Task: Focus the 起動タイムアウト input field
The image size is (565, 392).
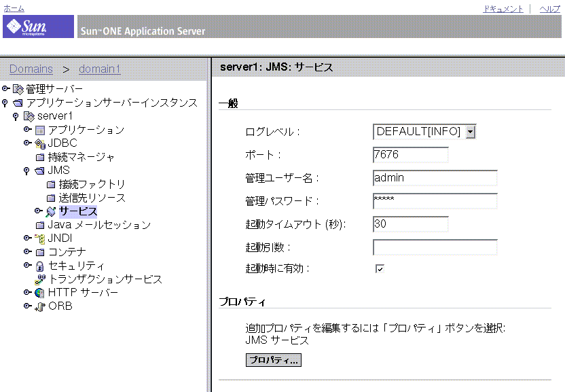Action: (411, 224)
